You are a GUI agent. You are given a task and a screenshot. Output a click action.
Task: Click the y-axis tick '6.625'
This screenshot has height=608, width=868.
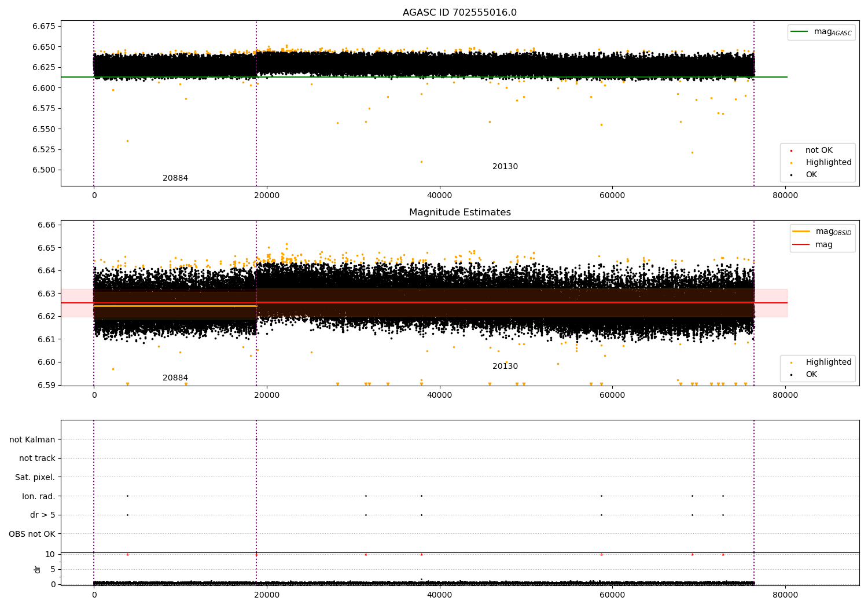(x=44, y=68)
